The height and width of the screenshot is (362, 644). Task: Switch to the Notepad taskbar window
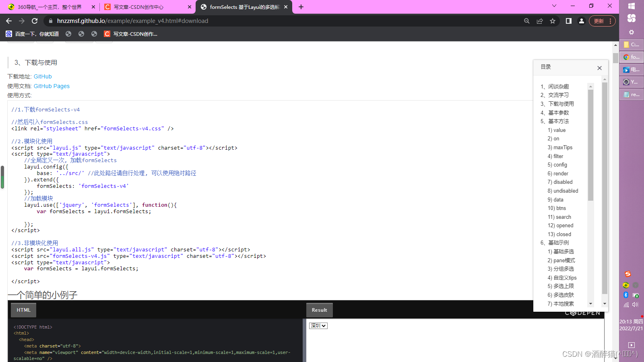(x=632, y=95)
